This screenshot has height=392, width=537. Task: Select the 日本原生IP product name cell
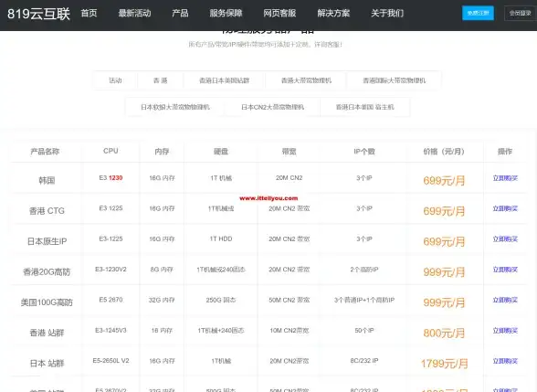tap(47, 241)
